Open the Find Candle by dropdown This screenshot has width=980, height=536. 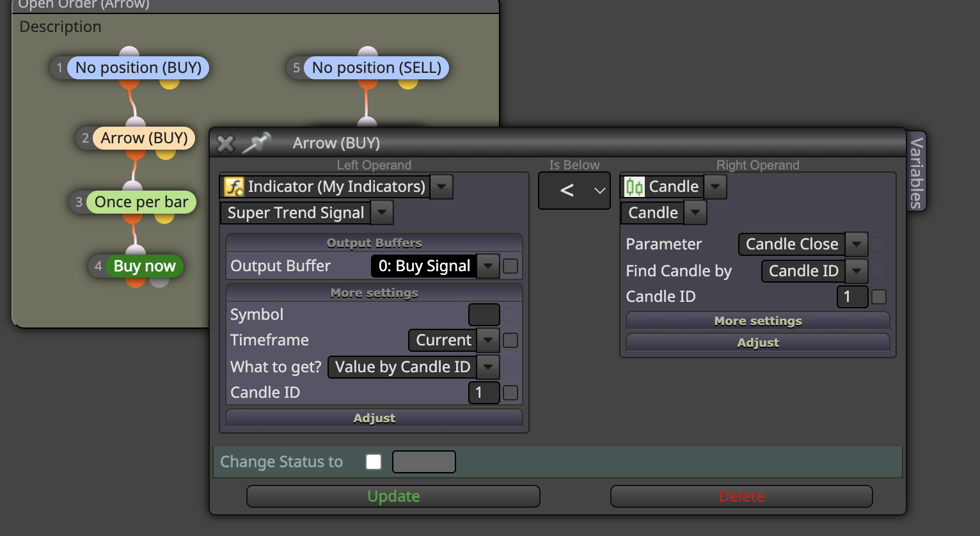tap(857, 271)
